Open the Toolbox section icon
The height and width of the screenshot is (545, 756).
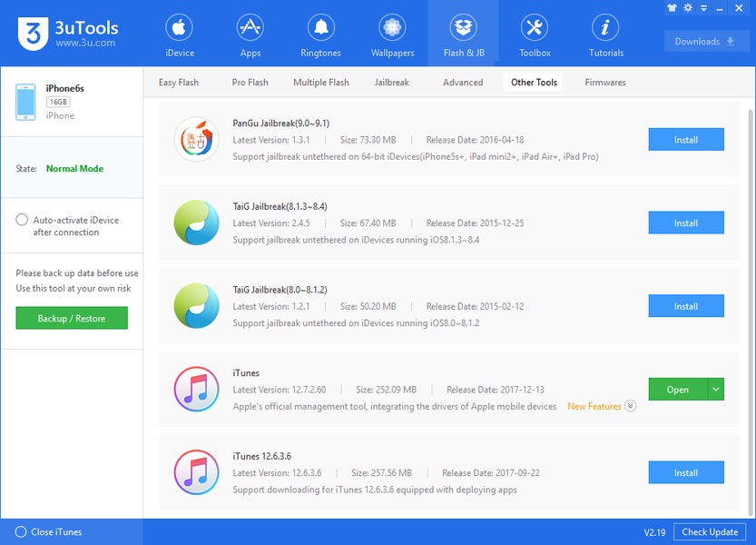(x=535, y=28)
